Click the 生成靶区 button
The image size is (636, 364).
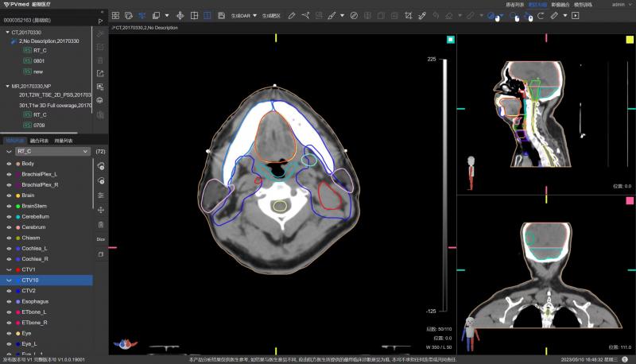(x=271, y=15)
